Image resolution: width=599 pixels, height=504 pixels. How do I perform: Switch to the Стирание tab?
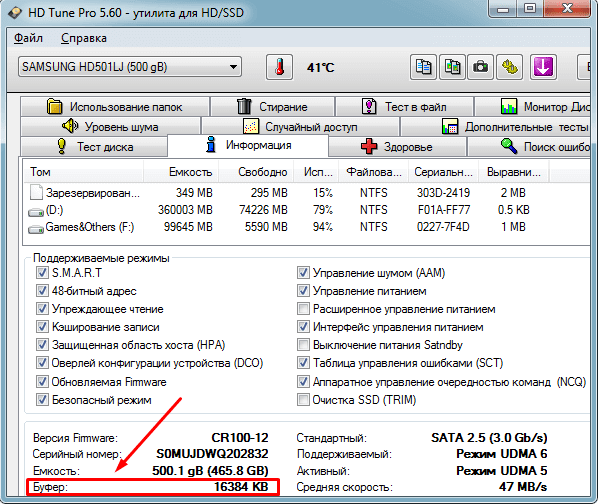click(272, 107)
